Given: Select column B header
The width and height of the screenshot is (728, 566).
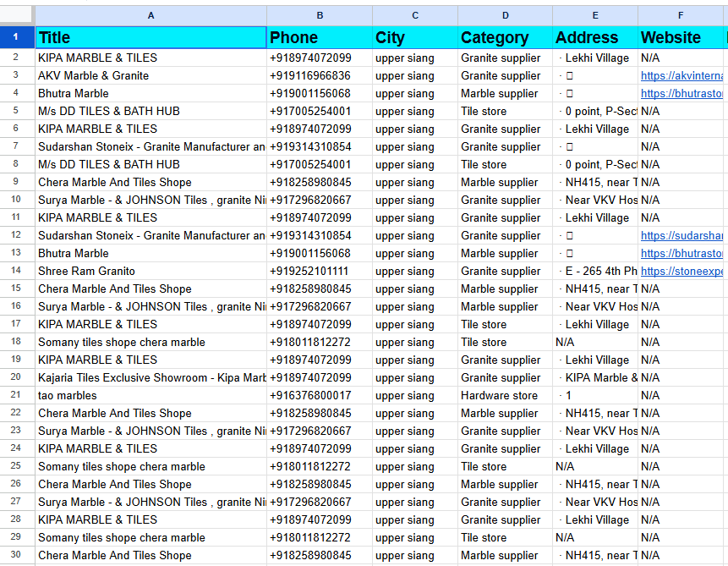Looking at the screenshot, I should point(320,16).
